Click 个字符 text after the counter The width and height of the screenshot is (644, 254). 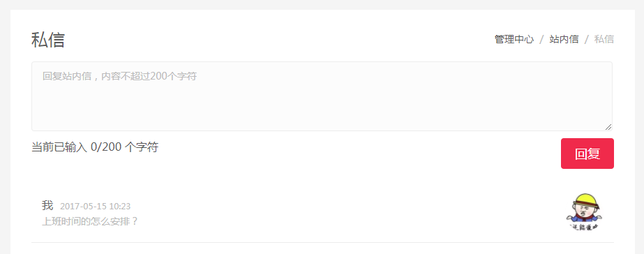click(141, 147)
